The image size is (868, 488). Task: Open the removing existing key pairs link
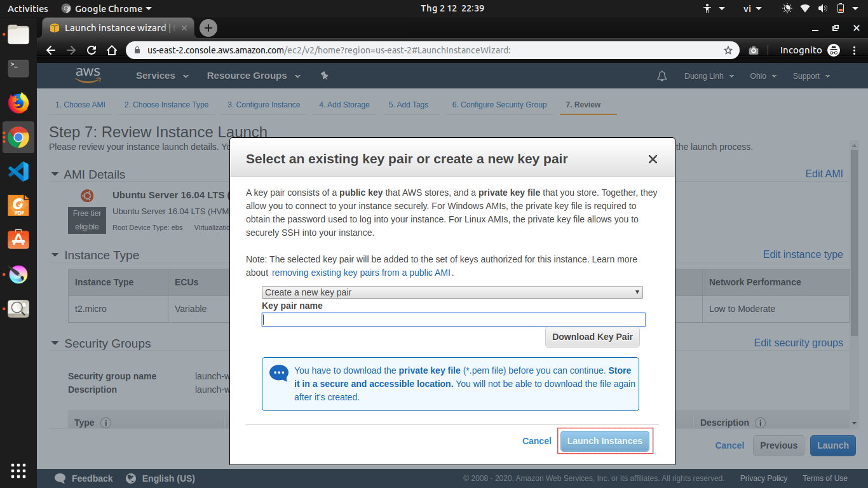click(361, 273)
